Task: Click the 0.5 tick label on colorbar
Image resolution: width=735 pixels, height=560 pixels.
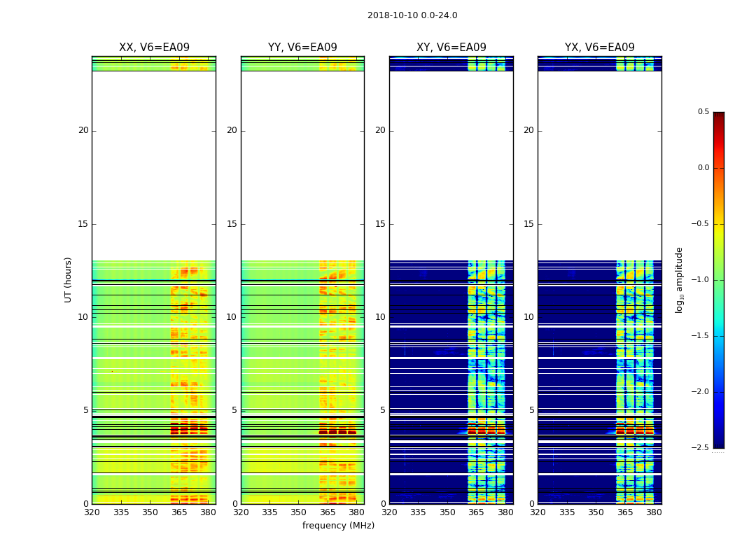Action: click(x=703, y=111)
